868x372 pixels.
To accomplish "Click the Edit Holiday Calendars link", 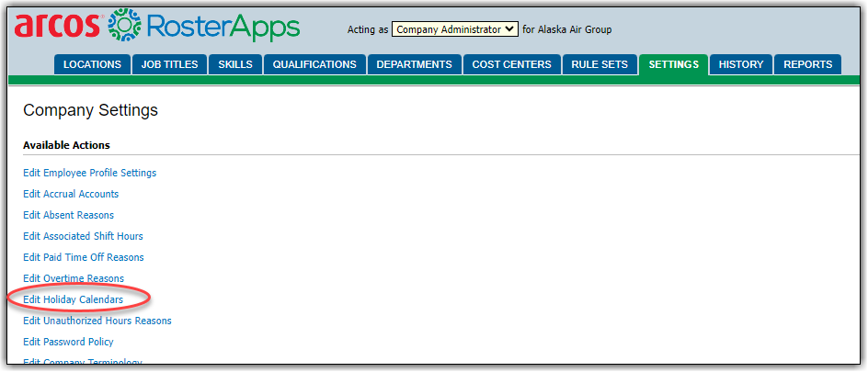I will 73,299.
